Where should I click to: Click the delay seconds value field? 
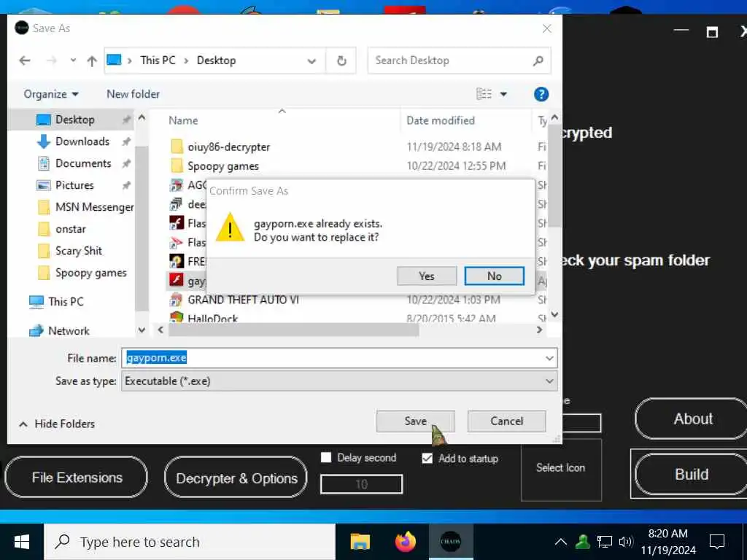[x=361, y=484]
